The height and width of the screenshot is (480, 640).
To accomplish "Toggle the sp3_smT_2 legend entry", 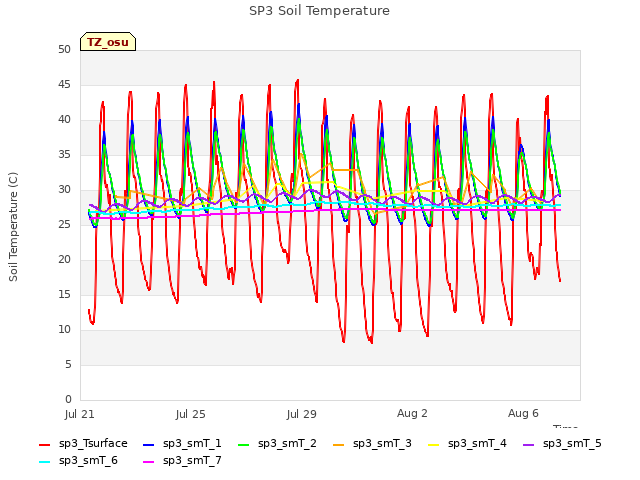I will click(x=277, y=443).
